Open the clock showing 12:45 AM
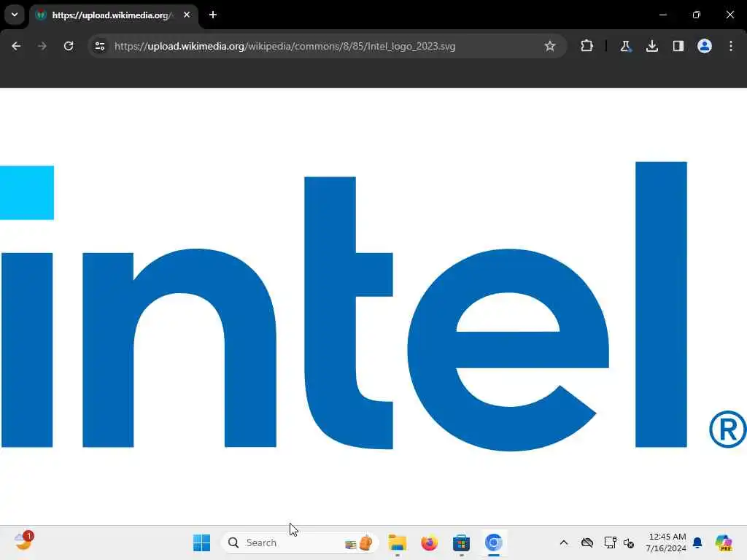This screenshot has width=747, height=560. [x=665, y=542]
